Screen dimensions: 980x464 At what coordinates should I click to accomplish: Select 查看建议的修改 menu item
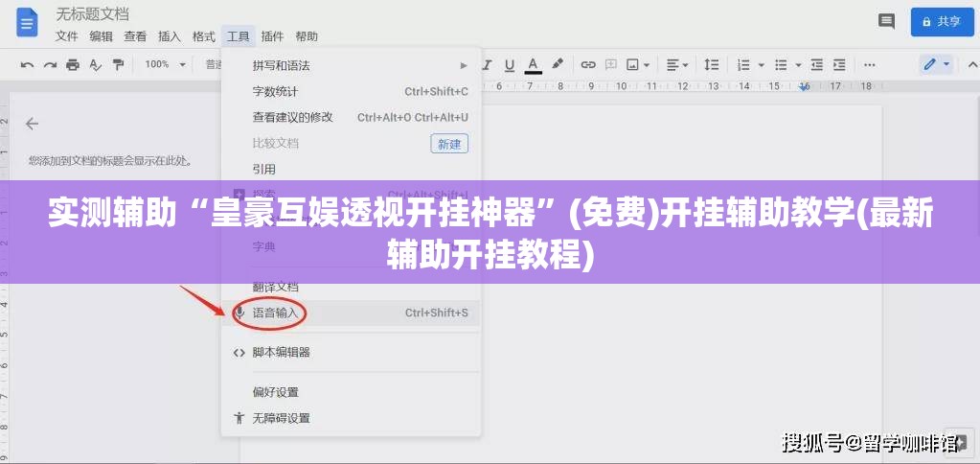click(351, 117)
